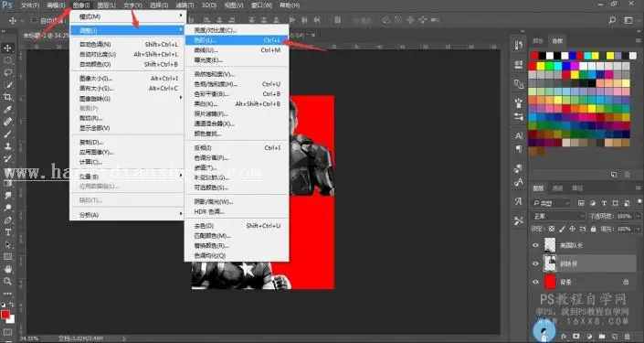This screenshot has width=644, height=343.
Task: Select the red 背景 layer thumbnail
Action: (550, 282)
